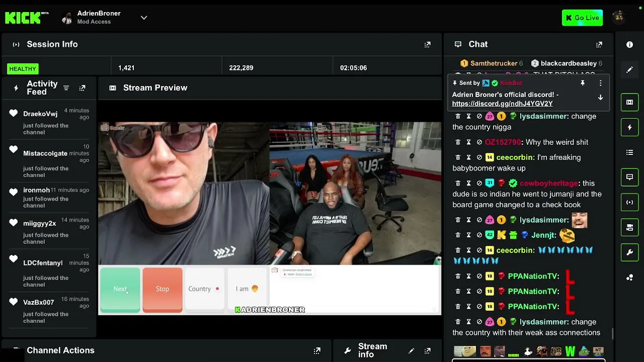This screenshot has height=362, width=644.
Task: Toggle Session Info button in right sidebar
Action: coord(629,202)
